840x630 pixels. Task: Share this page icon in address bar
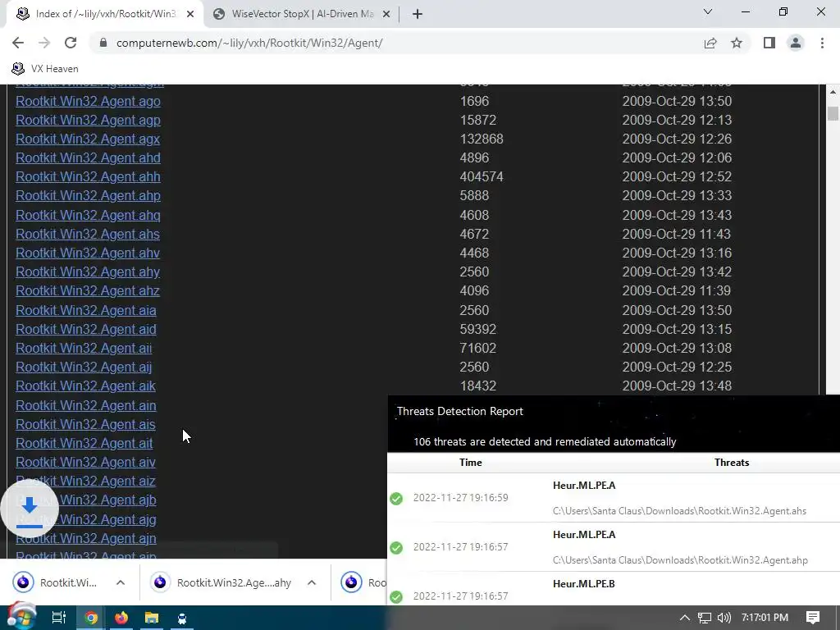[710, 43]
